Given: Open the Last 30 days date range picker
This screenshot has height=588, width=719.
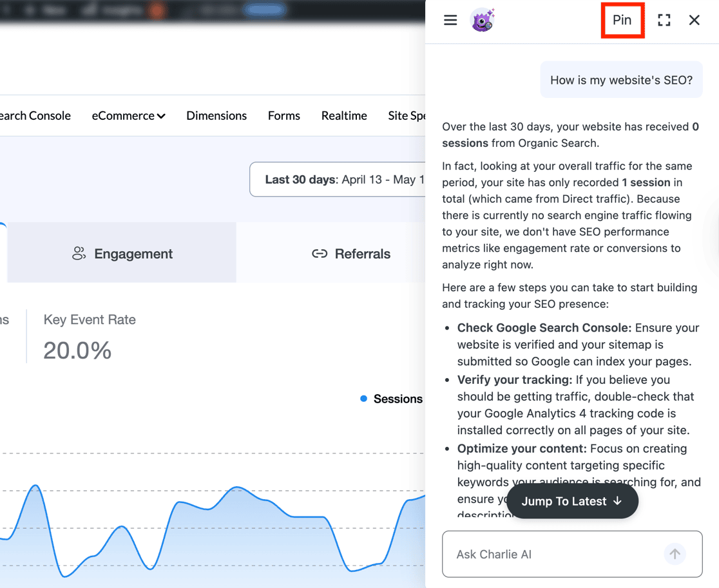Looking at the screenshot, I should (338, 179).
